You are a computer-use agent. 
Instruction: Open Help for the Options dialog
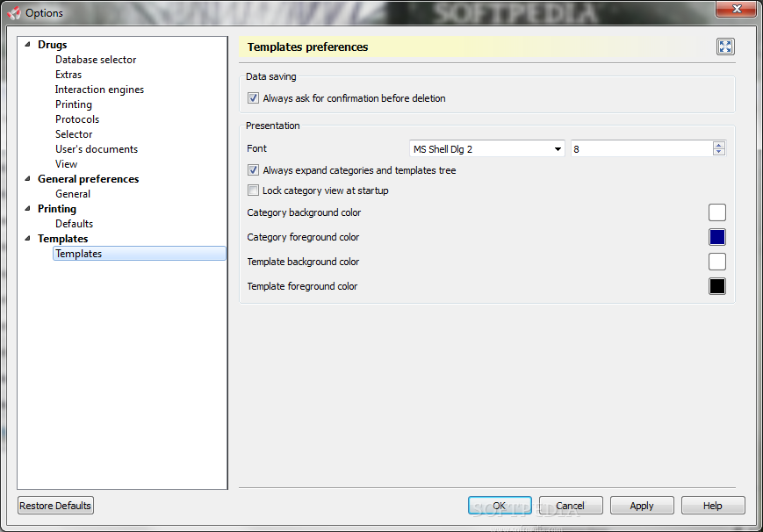(x=713, y=506)
